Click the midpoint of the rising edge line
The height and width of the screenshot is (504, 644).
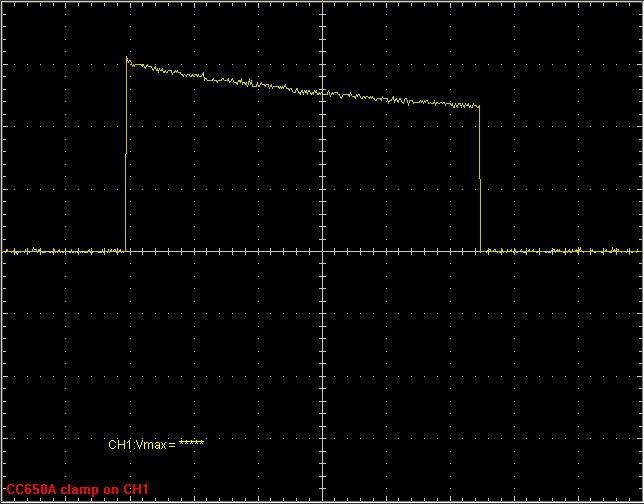coord(126,155)
